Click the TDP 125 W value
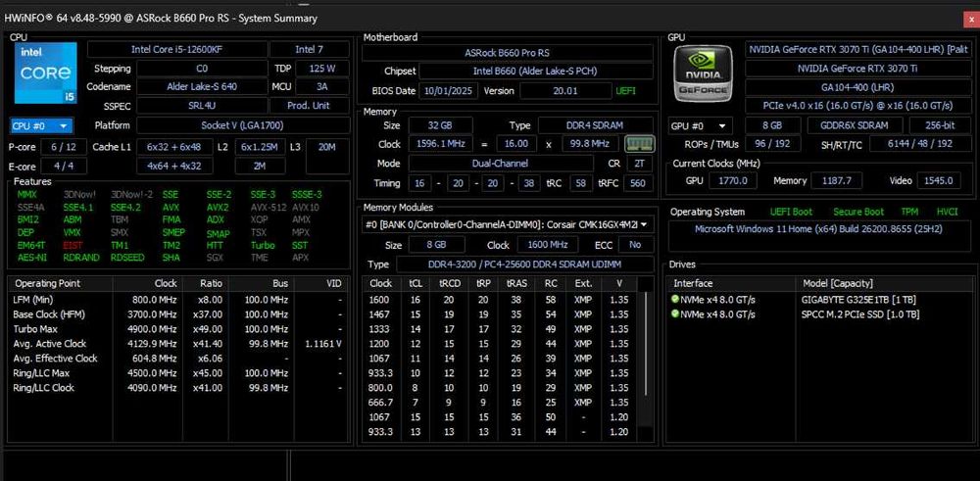The height and width of the screenshot is (481, 980). click(x=322, y=69)
